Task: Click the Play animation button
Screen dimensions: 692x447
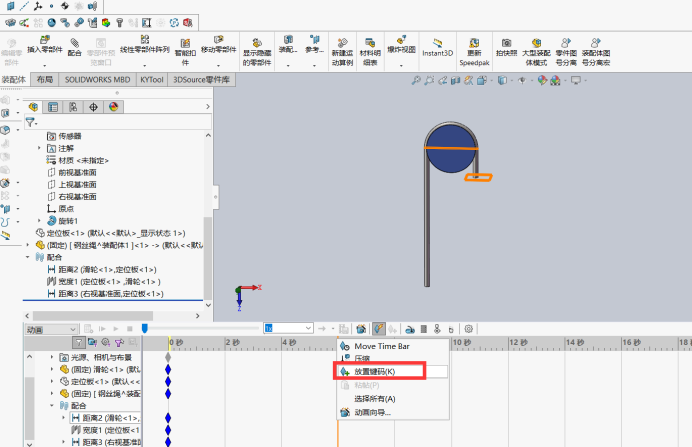Action: pos(116,329)
